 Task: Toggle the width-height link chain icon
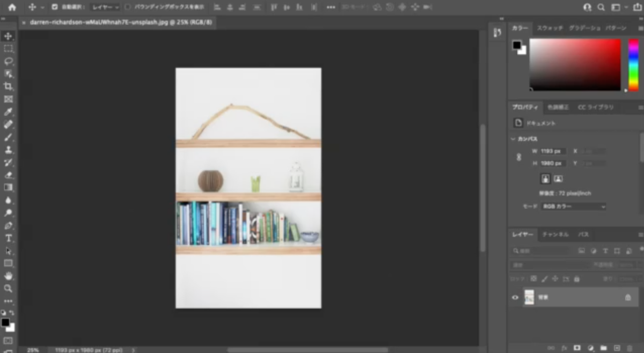point(518,157)
